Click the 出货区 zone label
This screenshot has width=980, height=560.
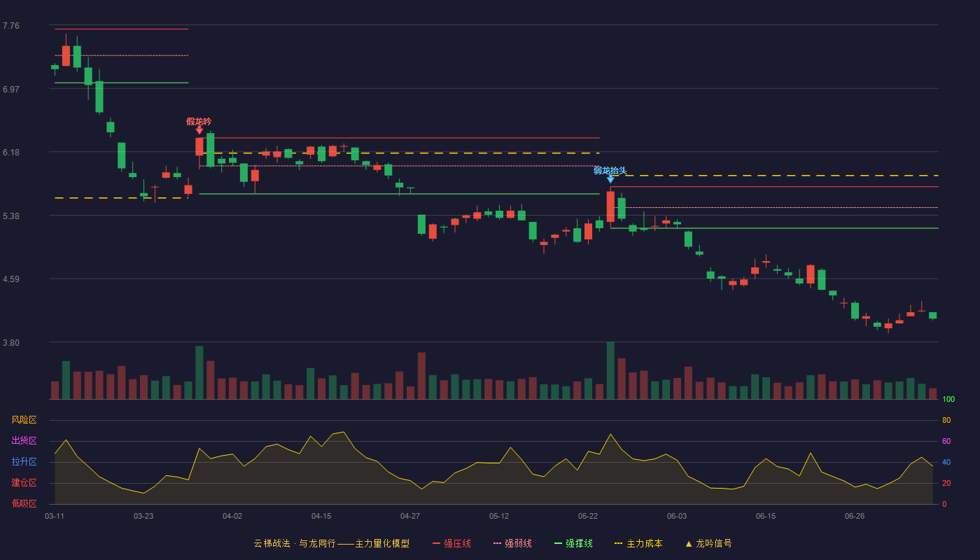24,441
